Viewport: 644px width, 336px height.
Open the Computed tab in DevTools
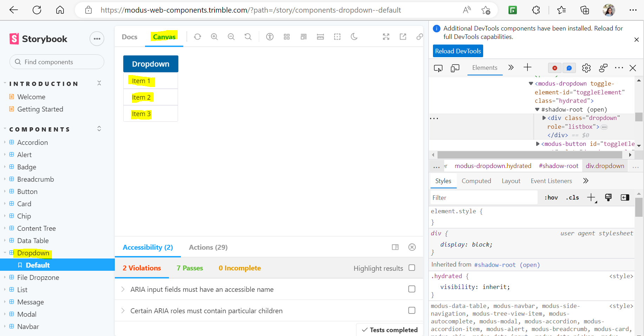pos(477,181)
